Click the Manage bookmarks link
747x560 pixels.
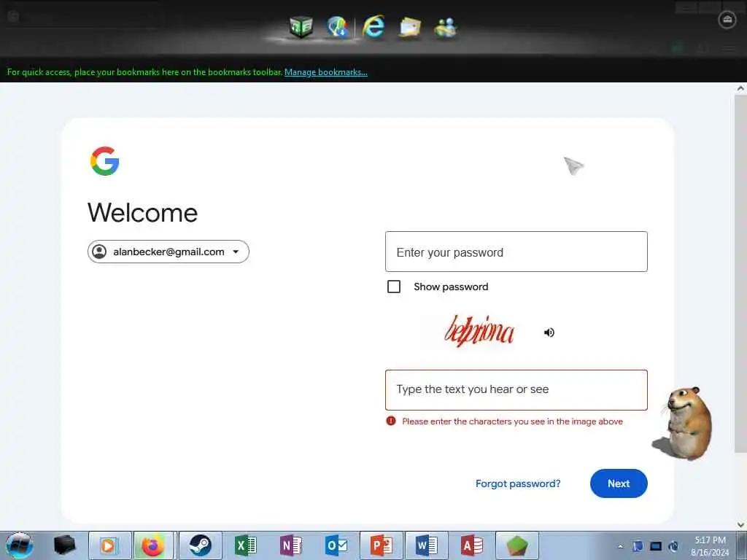(326, 72)
